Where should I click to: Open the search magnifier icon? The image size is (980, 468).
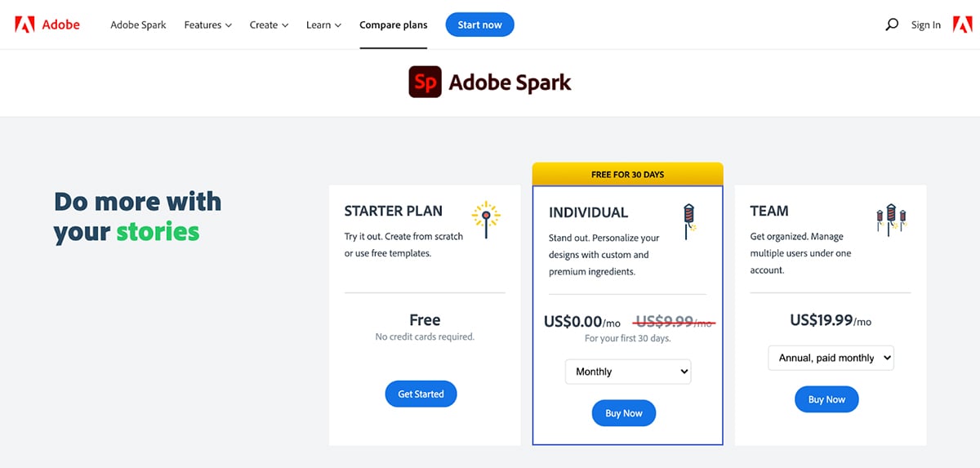[x=892, y=25]
